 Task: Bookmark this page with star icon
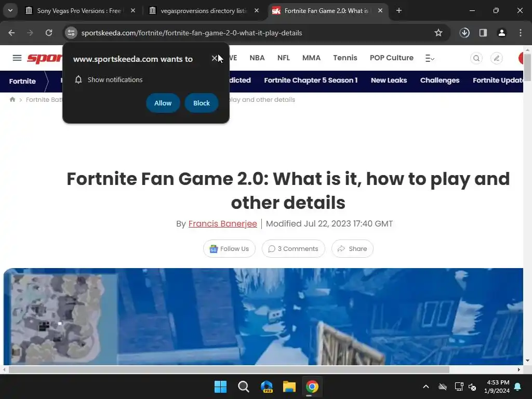coord(438,33)
